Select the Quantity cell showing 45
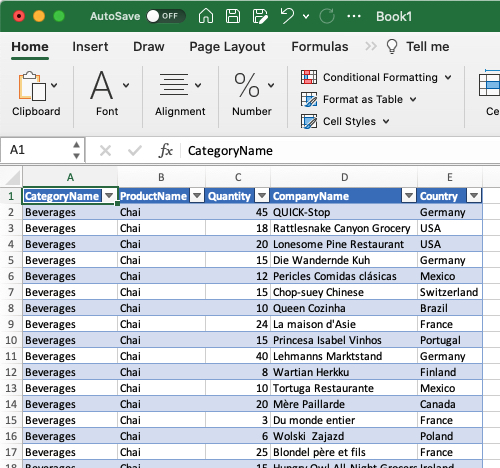Image resolution: width=500 pixels, height=468 pixels. pos(238,212)
